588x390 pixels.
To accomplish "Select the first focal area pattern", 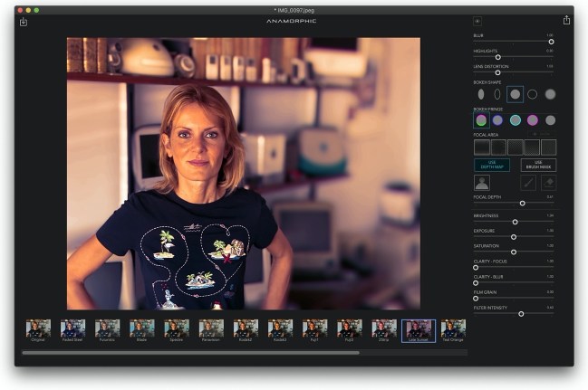I will coord(482,147).
